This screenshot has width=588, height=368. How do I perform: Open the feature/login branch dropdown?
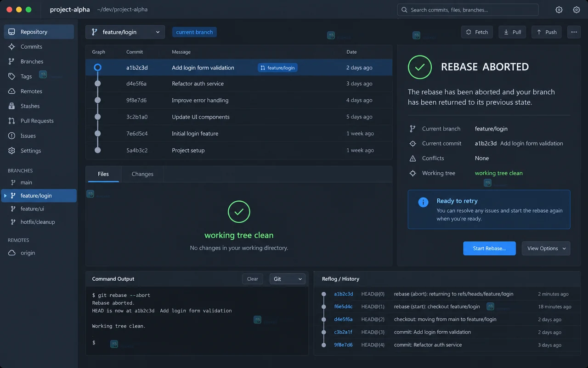[125, 32]
